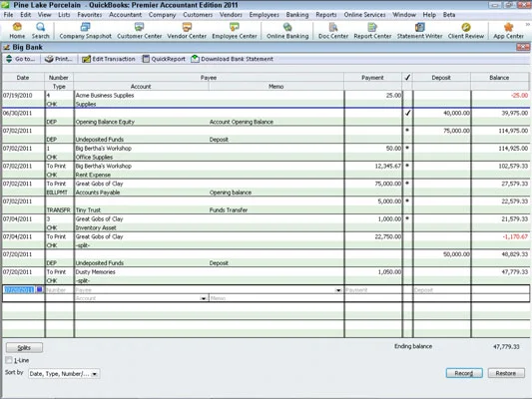Open the Vendor Center
Viewport: 532px width, 399px height.
click(x=187, y=31)
